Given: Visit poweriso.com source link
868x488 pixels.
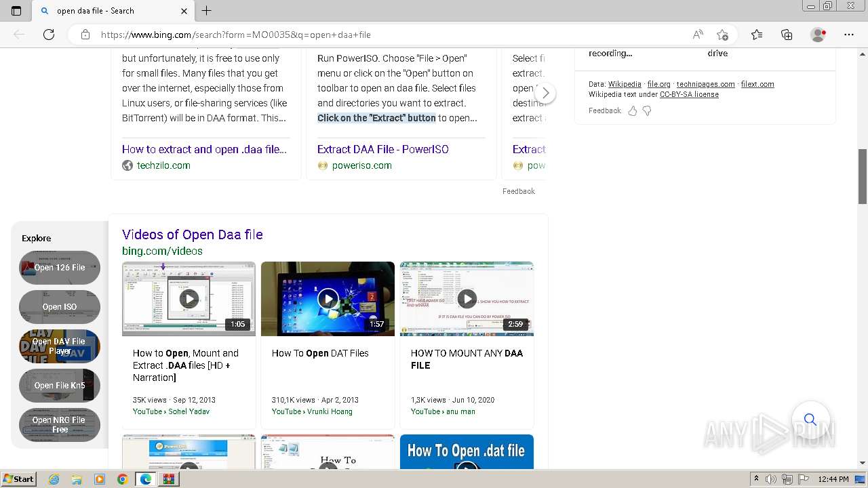Looking at the screenshot, I should (x=361, y=165).
